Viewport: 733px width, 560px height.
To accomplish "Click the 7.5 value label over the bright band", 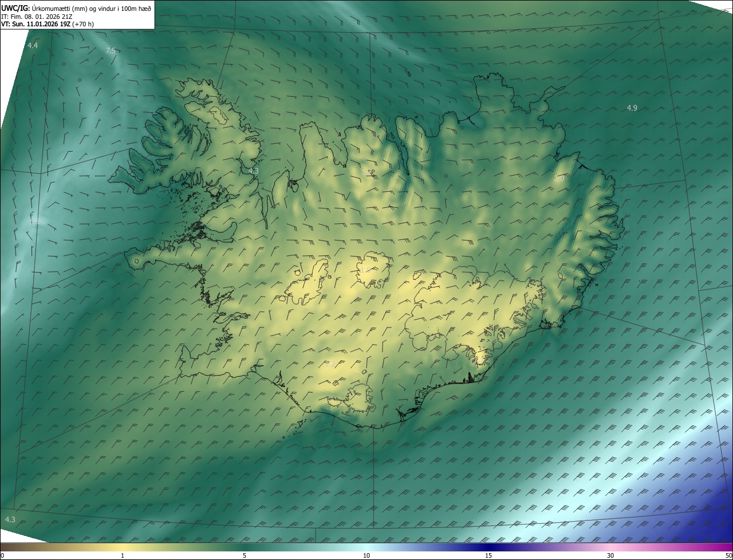I will tap(111, 51).
